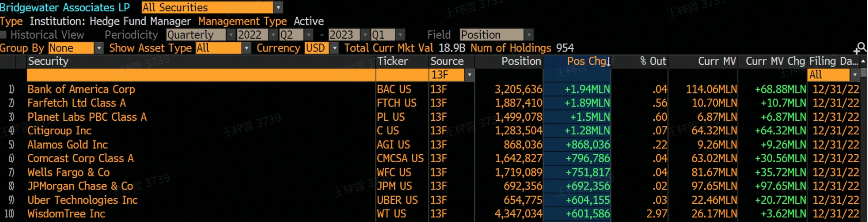Click the WT US ticker

391,214
